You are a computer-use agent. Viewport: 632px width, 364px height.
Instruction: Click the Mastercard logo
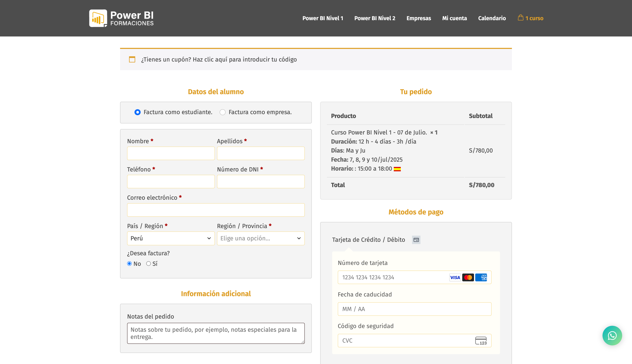click(x=468, y=277)
